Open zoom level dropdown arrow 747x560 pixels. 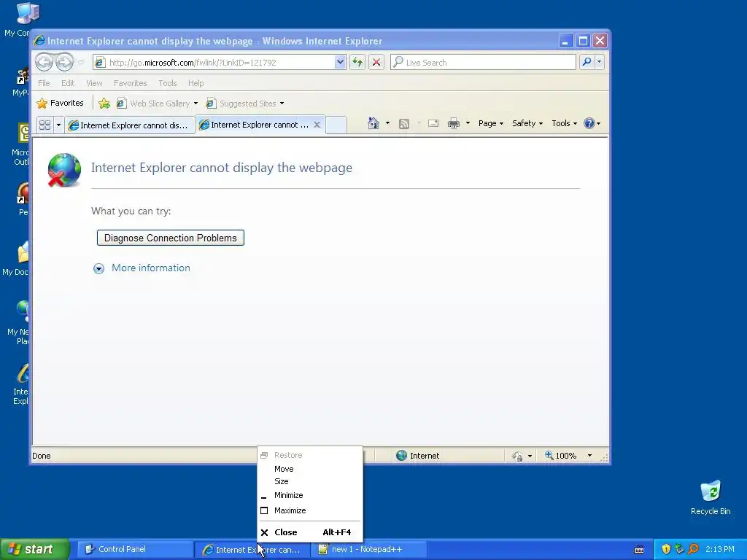tap(589, 456)
